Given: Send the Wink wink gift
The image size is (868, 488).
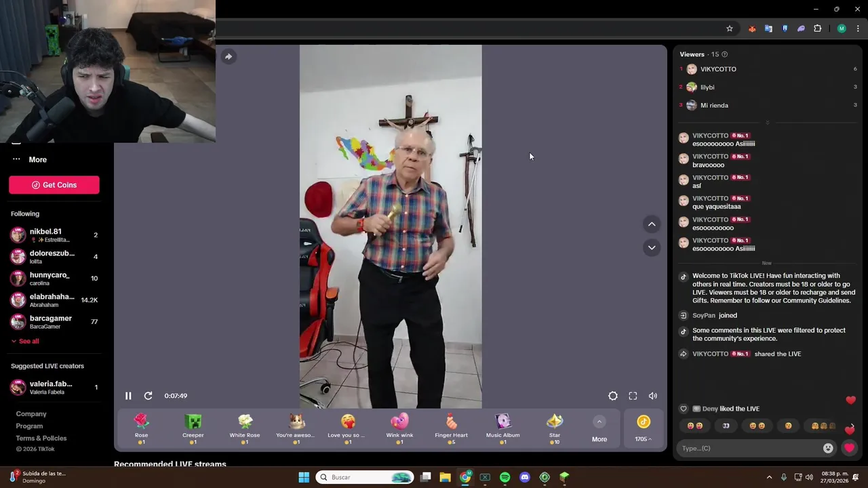Looking at the screenshot, I should point(399,428).
